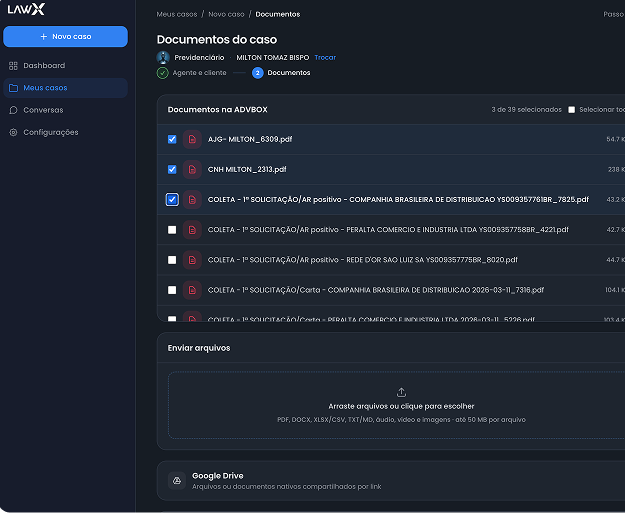Click the upload arrow icon
Viewport: 625px width, 513px height.
[x=401, y=392]
